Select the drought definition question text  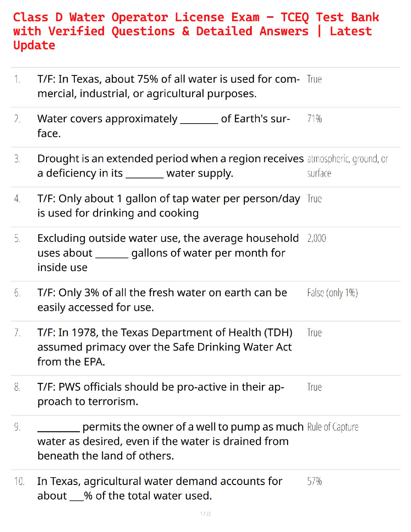(x=171, y=166)
